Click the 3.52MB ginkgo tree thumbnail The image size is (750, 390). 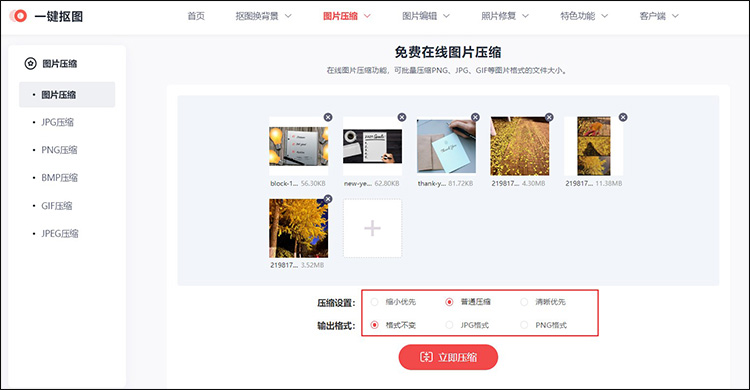(x=298, y=228)
